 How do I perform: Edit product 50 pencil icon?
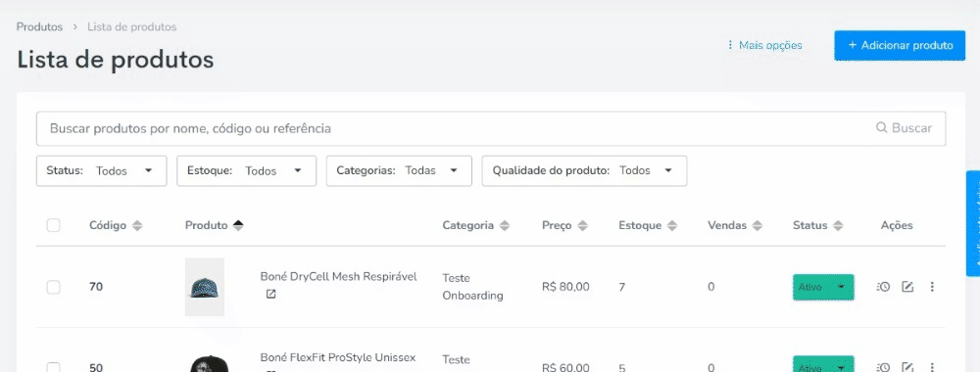tap(907, 367)
